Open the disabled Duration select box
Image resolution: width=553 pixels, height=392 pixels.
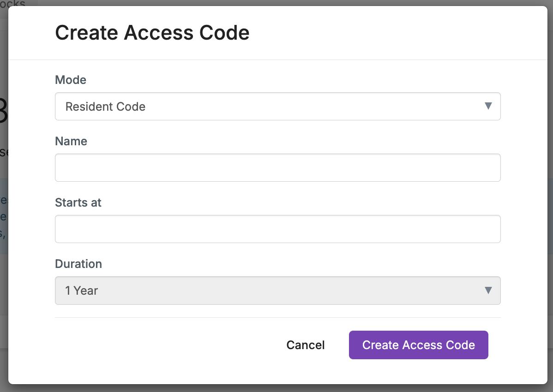tap(277, 291)
